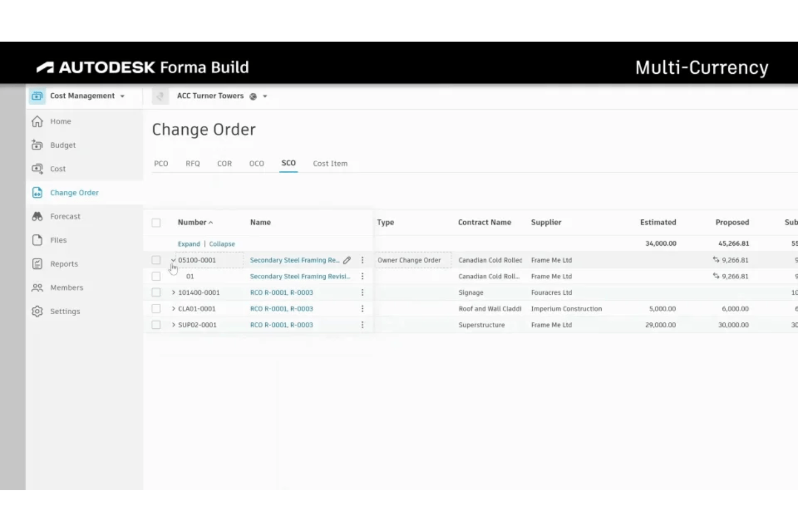Click the 29,000.00 estimated value
The image size is (798, 532).
(661, 324)
